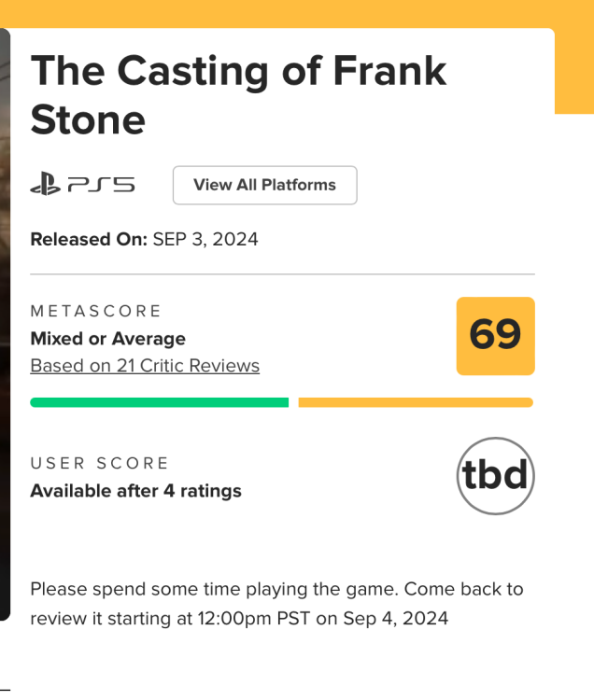This screenshot has width=594, height=700.
Task: Click the green positive reviews bar segment
Action: 159,402
